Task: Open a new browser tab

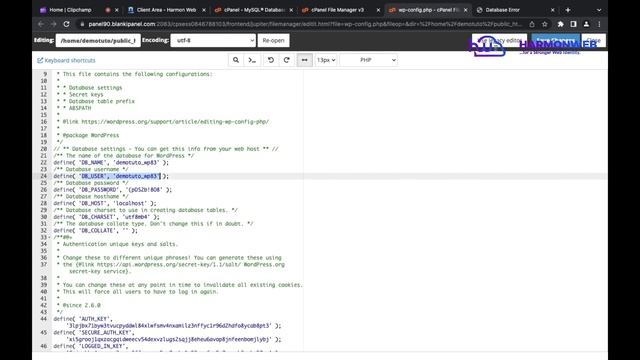Action: 568,10
